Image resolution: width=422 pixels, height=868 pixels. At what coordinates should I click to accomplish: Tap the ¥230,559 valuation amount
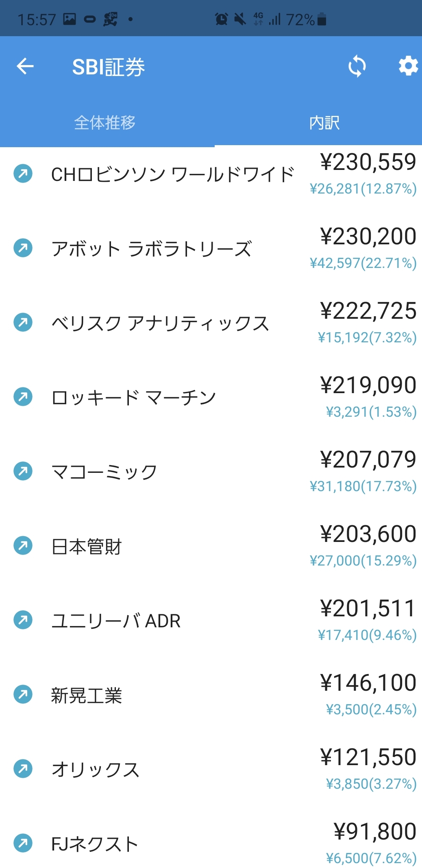point(368,162)
